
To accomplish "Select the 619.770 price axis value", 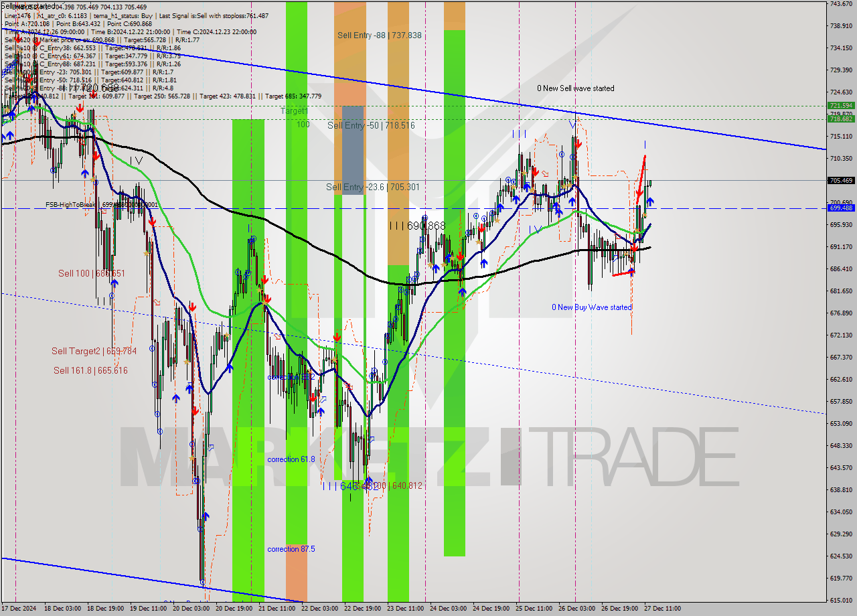I will point(841,579).
